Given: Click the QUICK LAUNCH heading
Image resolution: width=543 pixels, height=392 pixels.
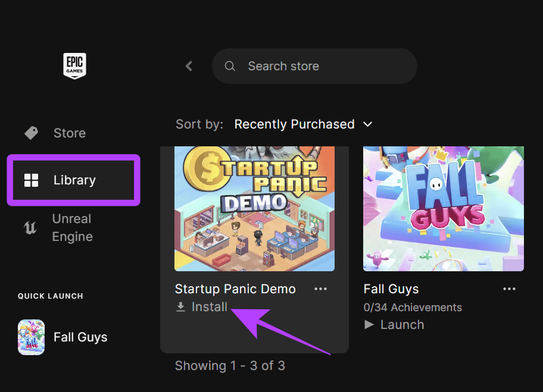Looking at the screenshot, I should click(x=51, y=296).
